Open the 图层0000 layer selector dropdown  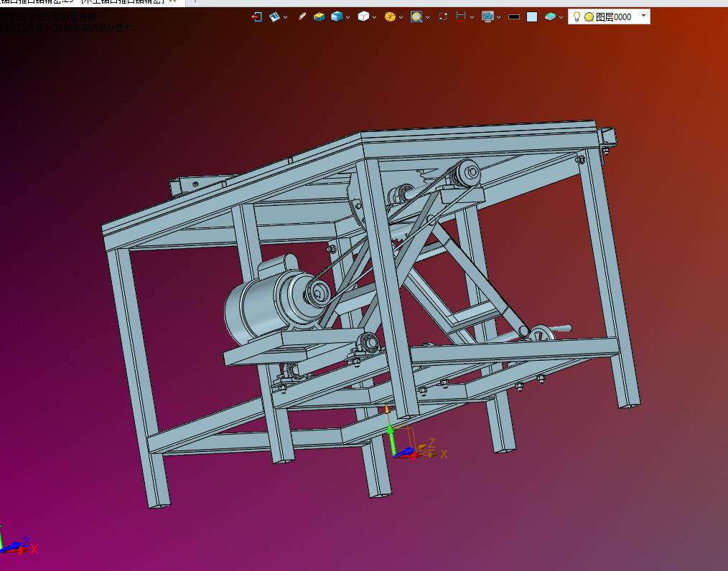pyautogui.click(x=643, y=16)
